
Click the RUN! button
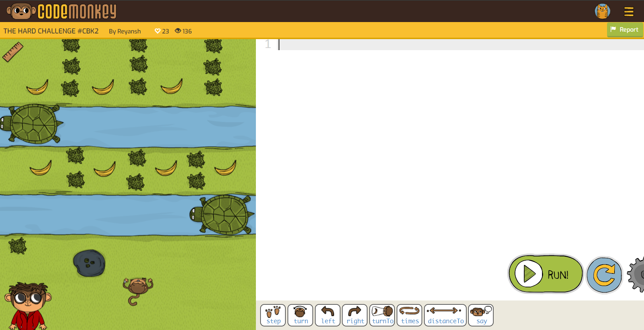tap(546, 274)
